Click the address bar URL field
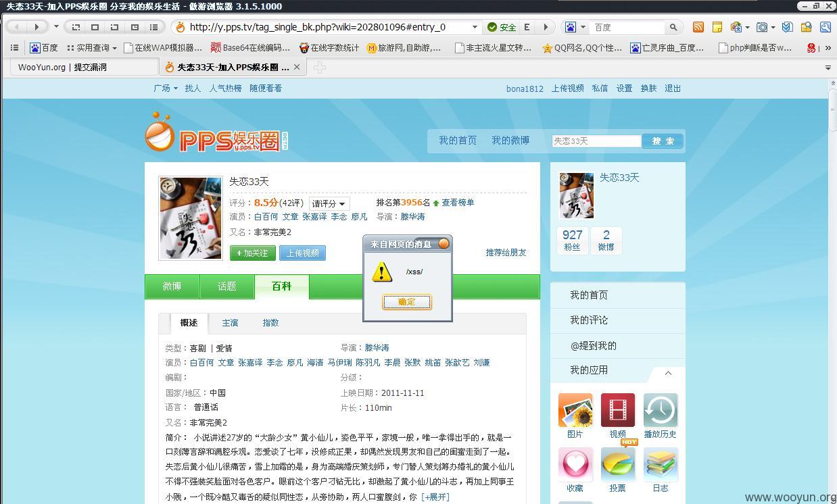The image size is (837, 504). pos(328,27)
